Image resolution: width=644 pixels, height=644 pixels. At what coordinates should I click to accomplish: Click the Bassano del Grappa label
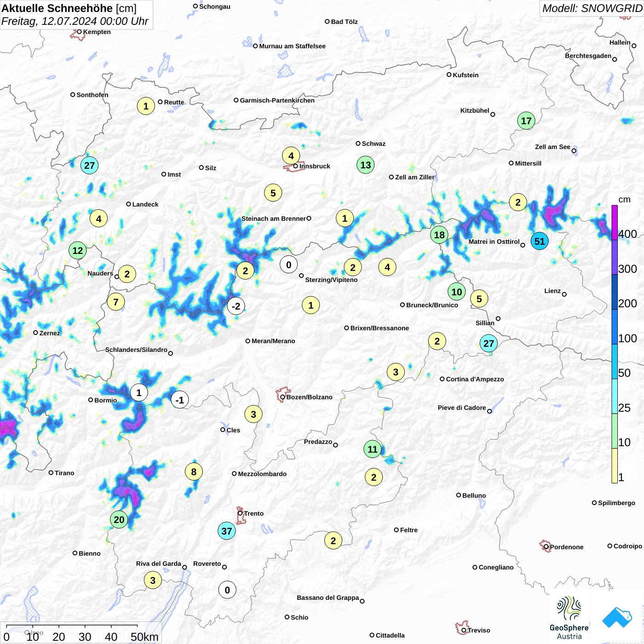click(328, 598)
